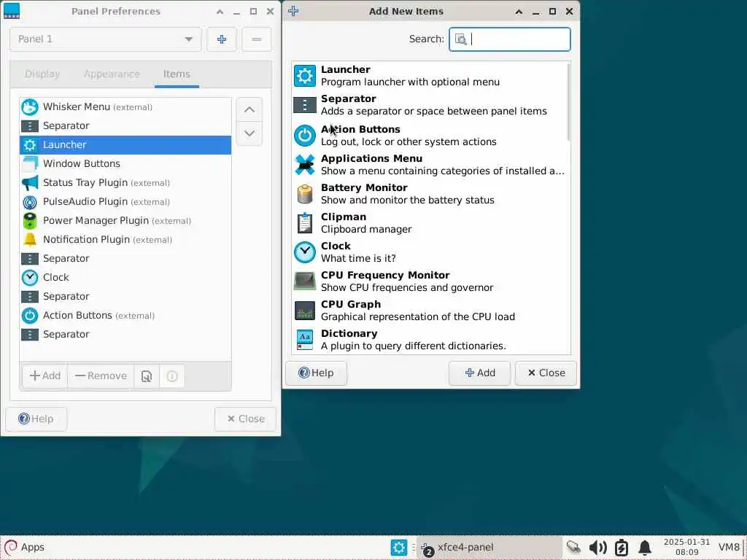Select 'Window Buttons' row text
This screenshot has width=747, height=560.
pos(82,164)
